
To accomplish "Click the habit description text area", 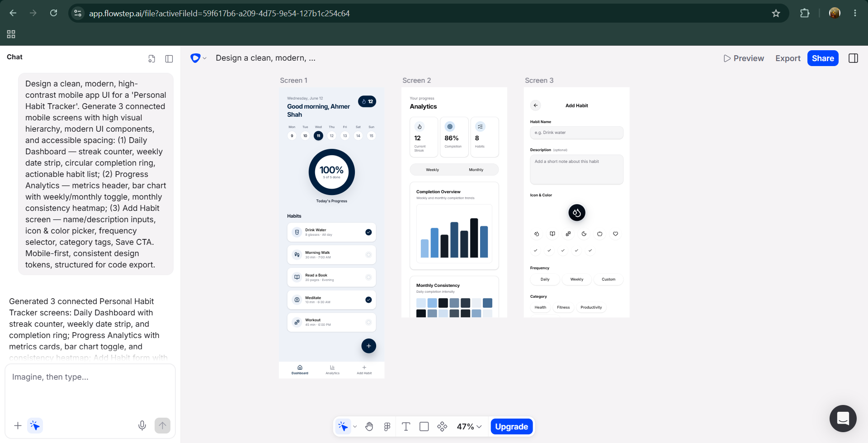I will 576,169.
